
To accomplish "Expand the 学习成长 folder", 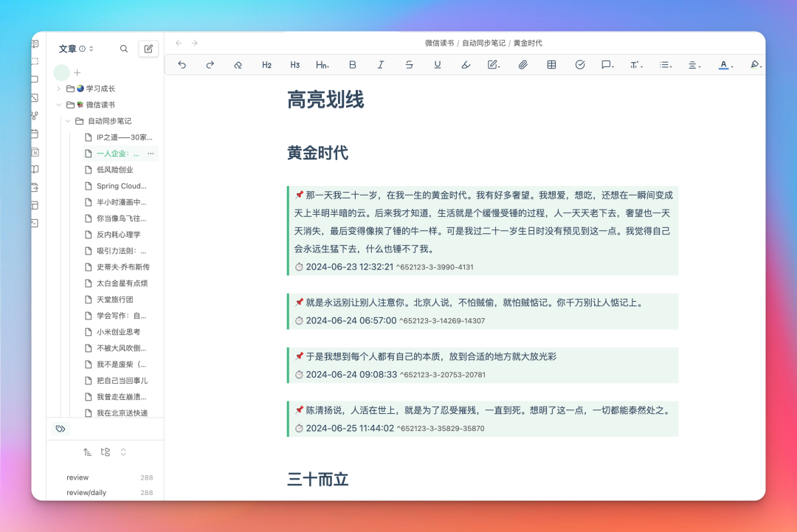I will [59, 89].
